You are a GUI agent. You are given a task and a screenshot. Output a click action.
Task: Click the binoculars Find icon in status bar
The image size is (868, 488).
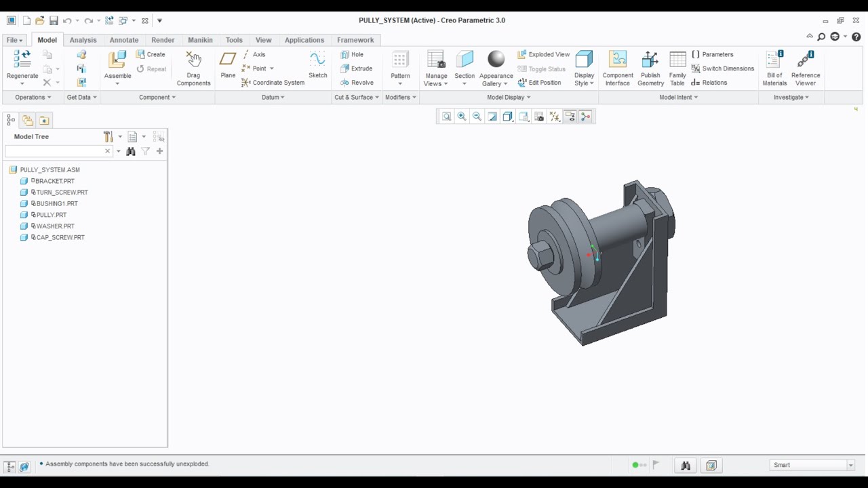(x=686, y=466)
